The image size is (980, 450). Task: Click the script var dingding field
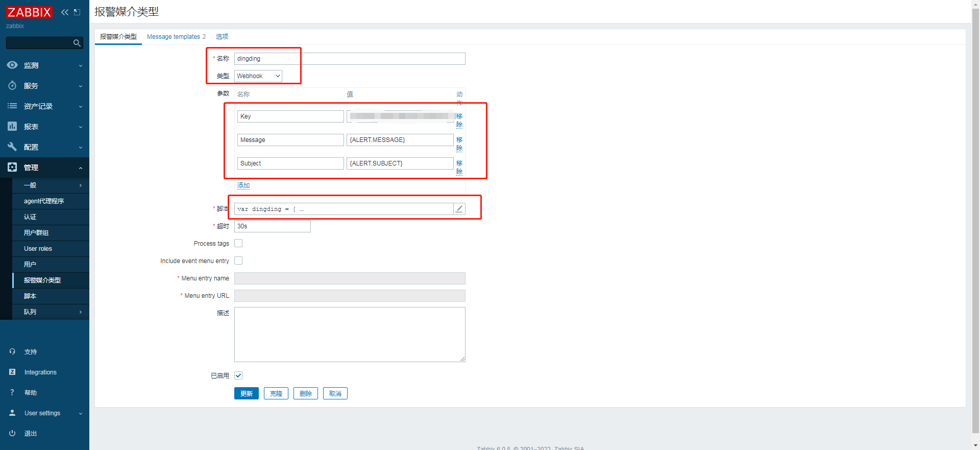coord(344,209)
